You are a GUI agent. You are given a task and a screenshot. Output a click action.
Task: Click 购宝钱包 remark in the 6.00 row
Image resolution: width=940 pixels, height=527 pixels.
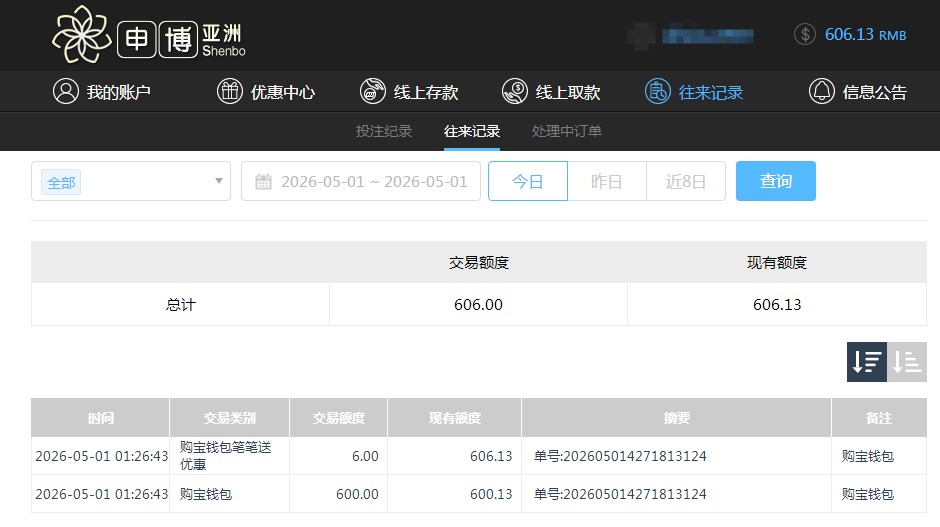[867, 456]
